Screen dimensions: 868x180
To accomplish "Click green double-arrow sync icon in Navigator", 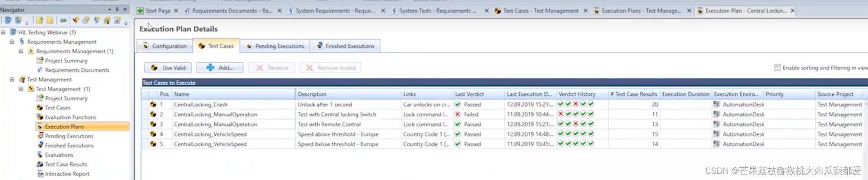I will click(63, 20).
